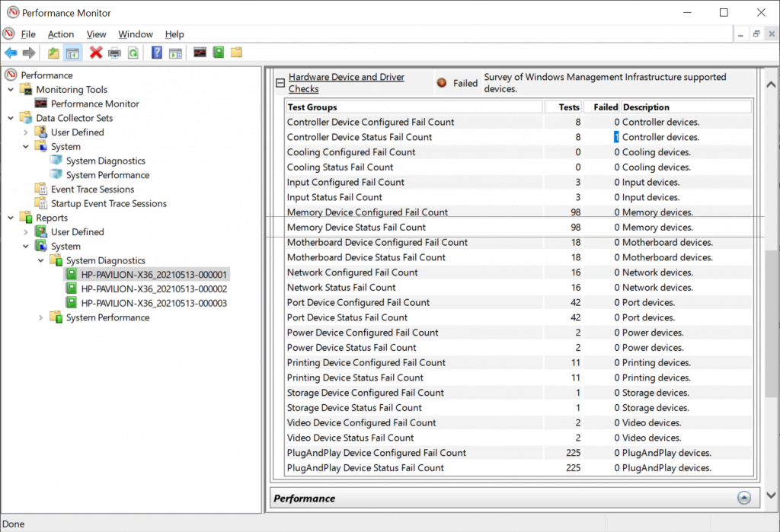
Task: Expand the System Performance reports node
Action: (40, 317)
